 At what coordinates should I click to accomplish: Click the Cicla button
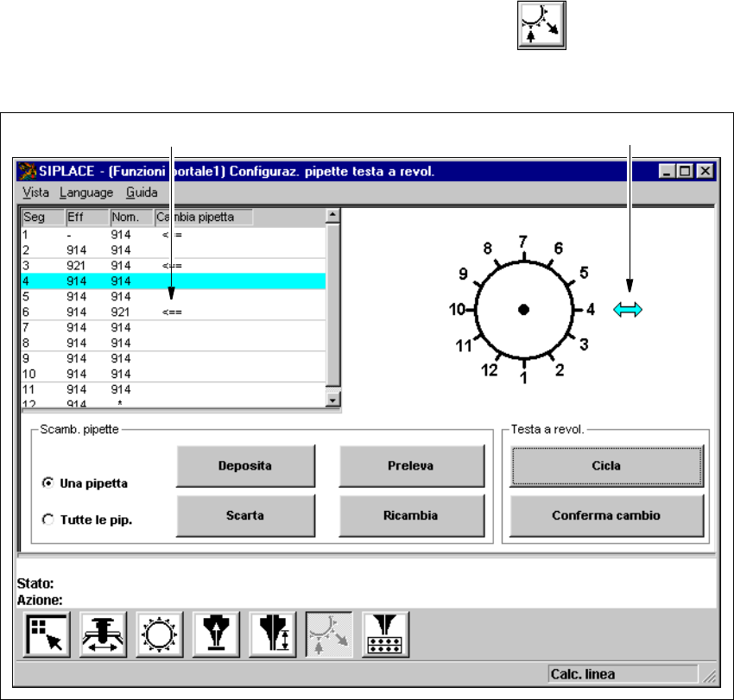coord(605,466)
